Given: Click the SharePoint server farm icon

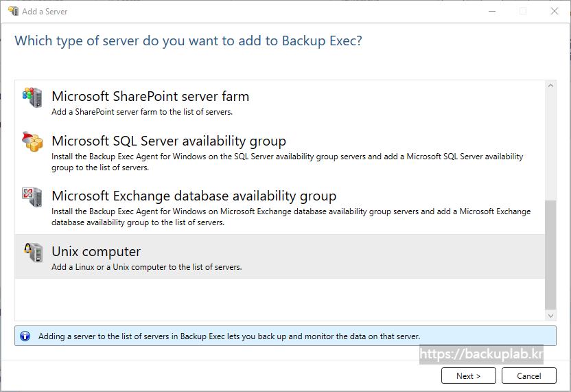Looking at the screenshot, I should [x=32, y=97].
